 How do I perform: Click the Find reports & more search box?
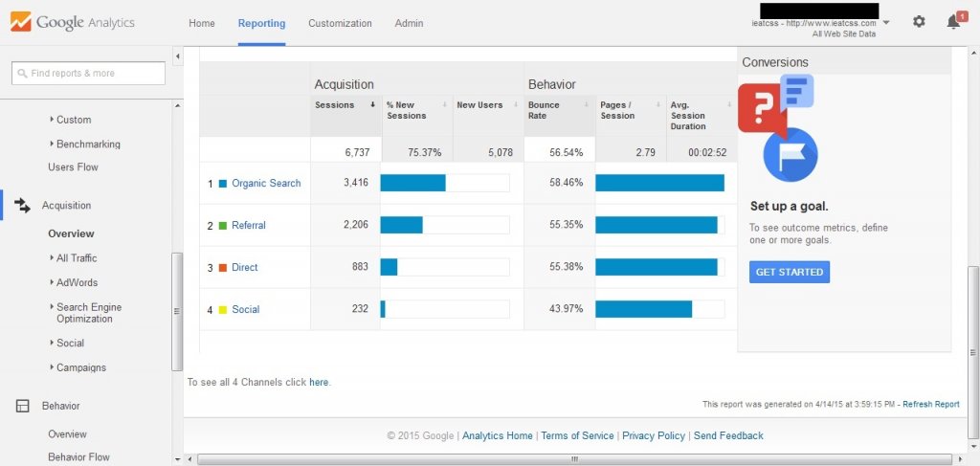click(89, 73)
